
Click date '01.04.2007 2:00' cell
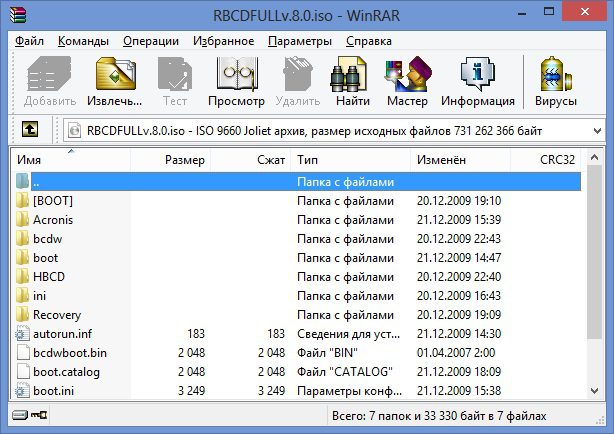coord(456,353)
